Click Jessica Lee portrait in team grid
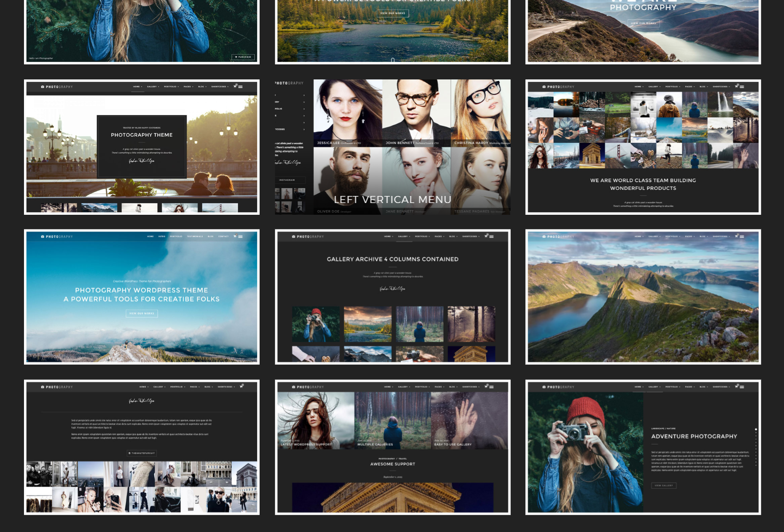 click(x=348, y=113)
